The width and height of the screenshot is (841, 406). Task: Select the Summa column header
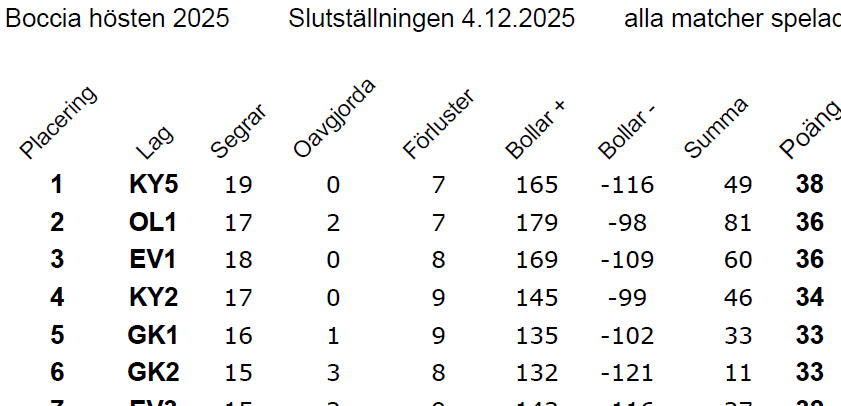[x=717, y=128]
